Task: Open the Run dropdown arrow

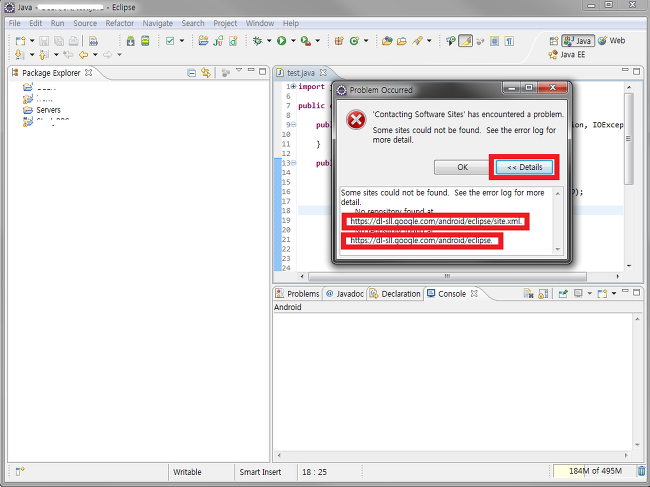Action: coord(293,41)
